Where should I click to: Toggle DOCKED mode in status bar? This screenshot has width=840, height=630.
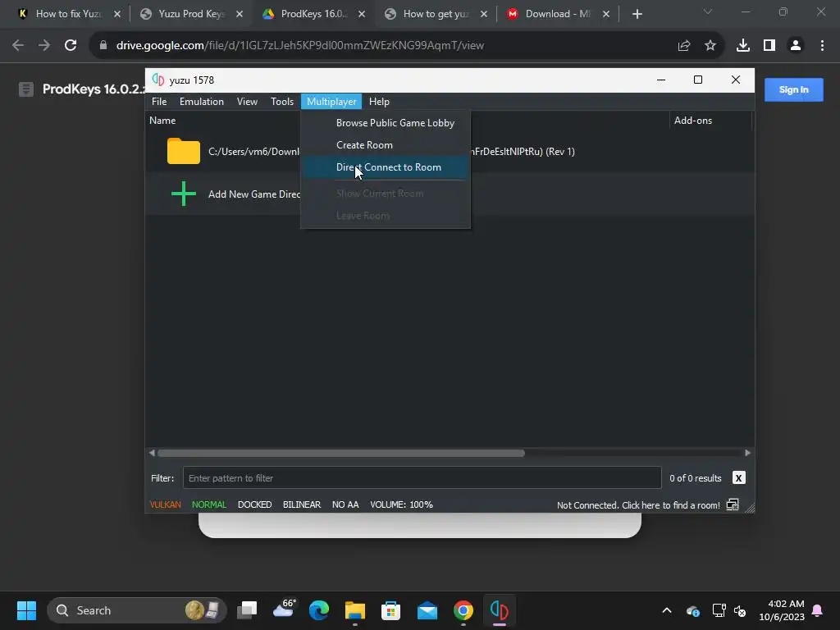pos(254,504)
